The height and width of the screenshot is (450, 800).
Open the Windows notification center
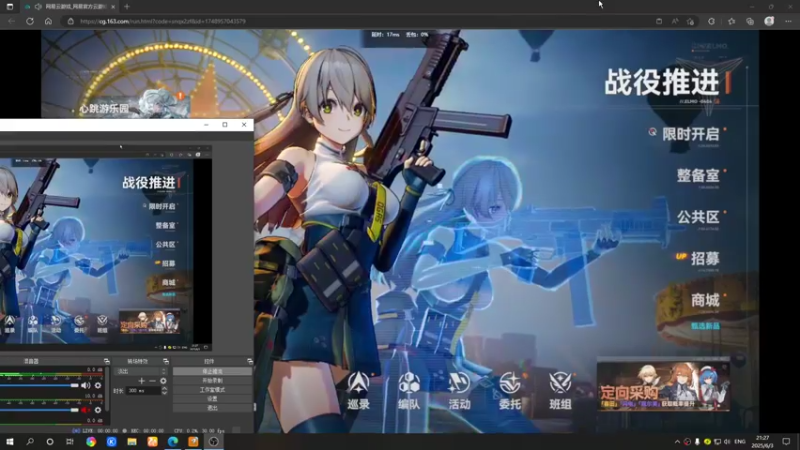coord(786,442)
